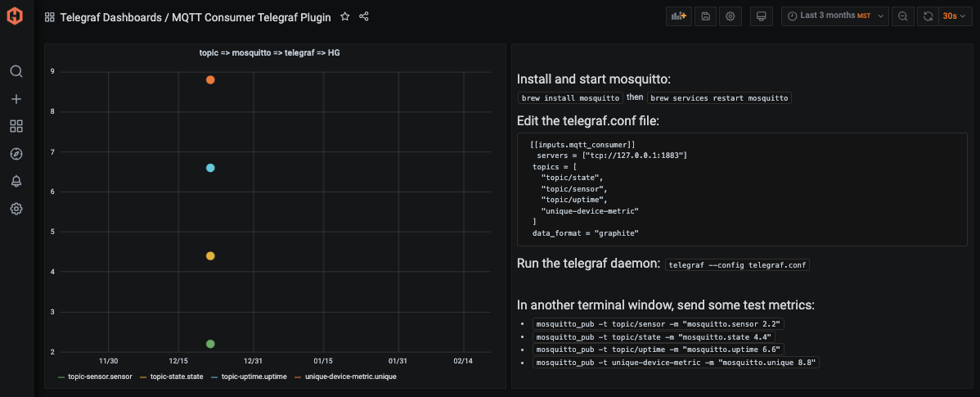This screenshot has height=397, width=980.
Task: Share the dashboard via share icon
Action: click(x=364, y=17)
